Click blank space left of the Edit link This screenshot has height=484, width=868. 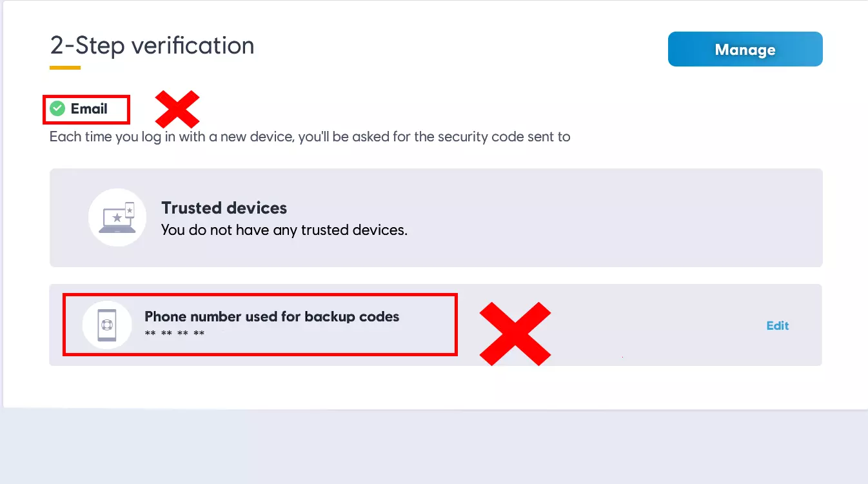click(658, 325)
